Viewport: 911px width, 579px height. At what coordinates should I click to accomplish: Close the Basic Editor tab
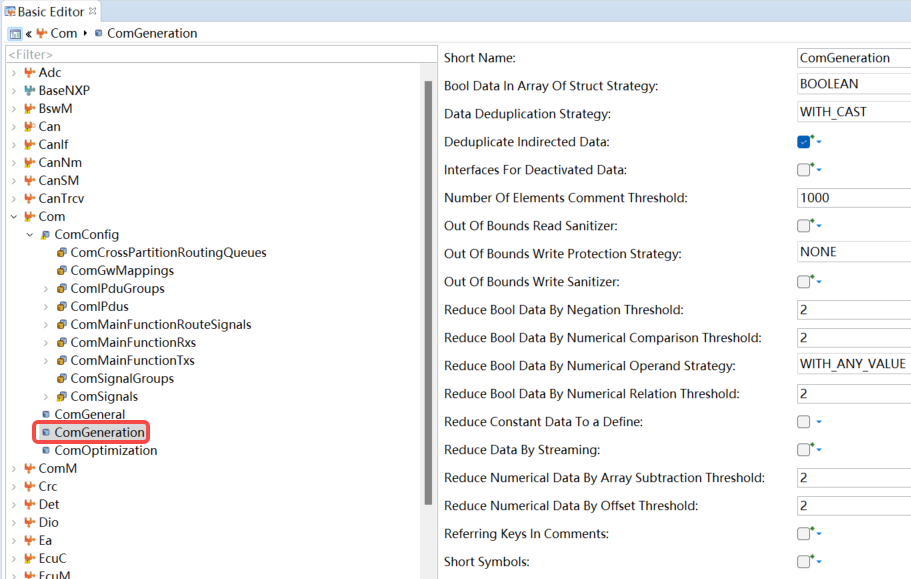click(92, 11)
